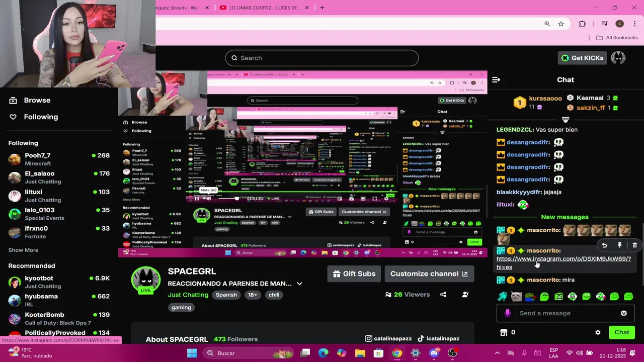Open the All Bookmarks folder

pyautogui.click(x=617, y=38)
